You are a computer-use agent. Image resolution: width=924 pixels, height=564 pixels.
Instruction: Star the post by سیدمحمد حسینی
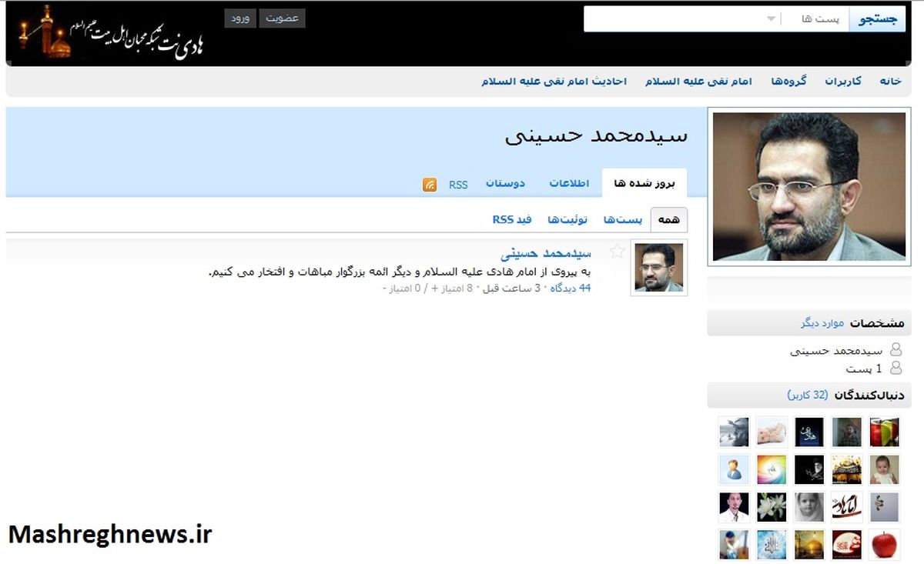(617, 251)
